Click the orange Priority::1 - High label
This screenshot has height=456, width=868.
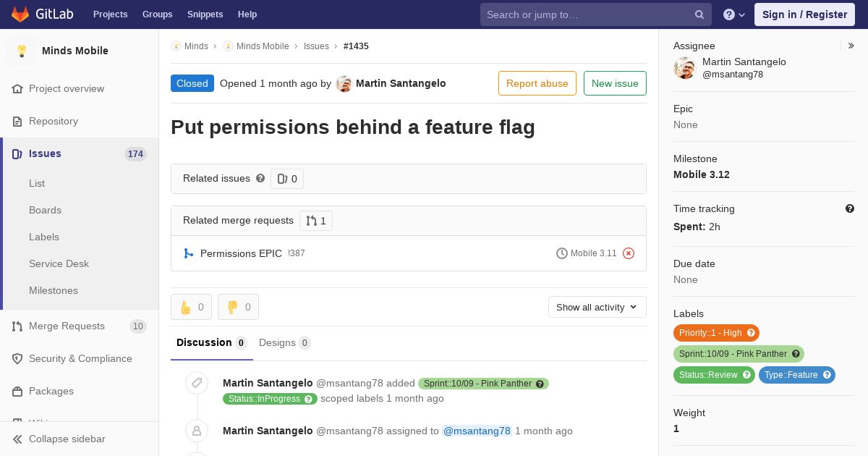coord(716,333)
